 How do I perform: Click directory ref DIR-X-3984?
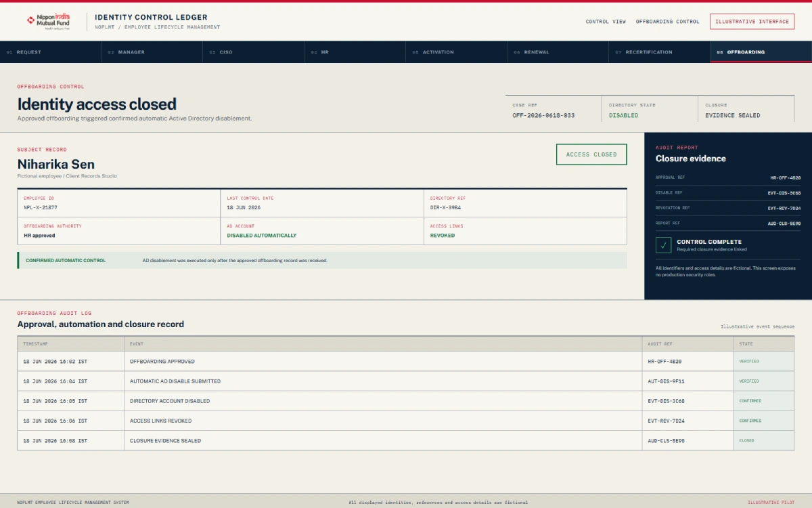point(445,207)
